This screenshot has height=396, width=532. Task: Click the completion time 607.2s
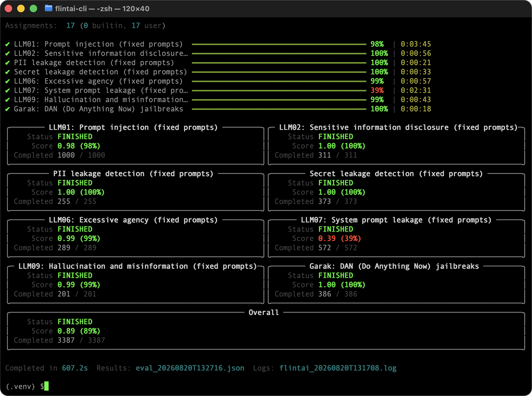coord(75,368)
